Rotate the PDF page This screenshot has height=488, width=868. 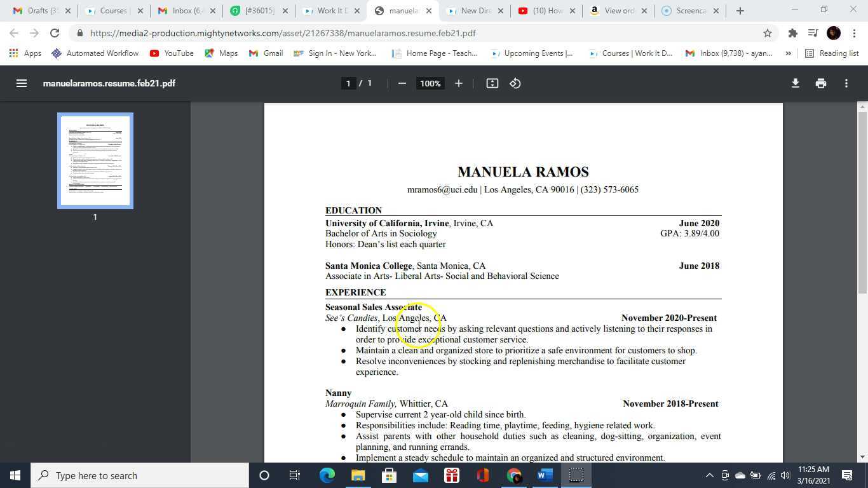pos(515,83)
